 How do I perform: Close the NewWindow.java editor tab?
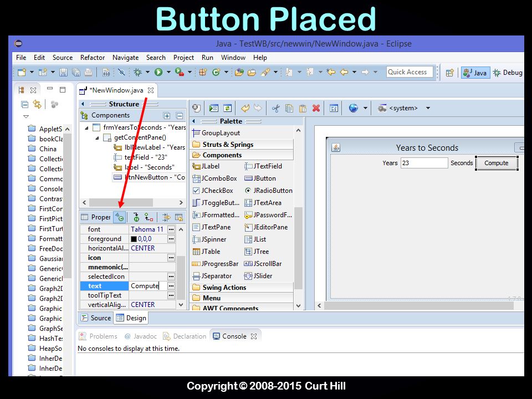click(x=151, y=90)
